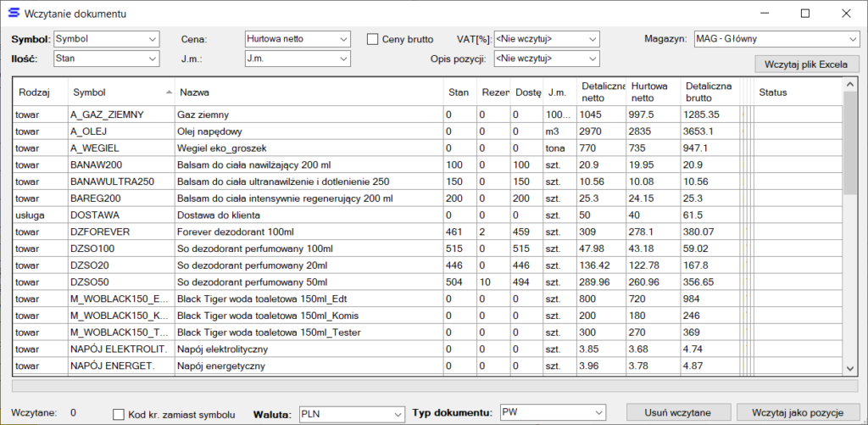
Task: Click the app logo icon in title bar
Action: pyautogui.click(x=12, y=14)
